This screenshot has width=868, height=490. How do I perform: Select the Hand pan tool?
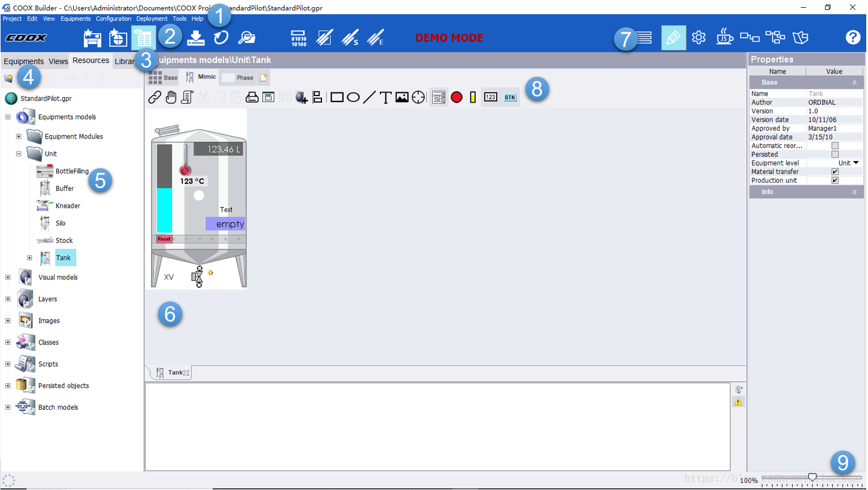point(170,97)
